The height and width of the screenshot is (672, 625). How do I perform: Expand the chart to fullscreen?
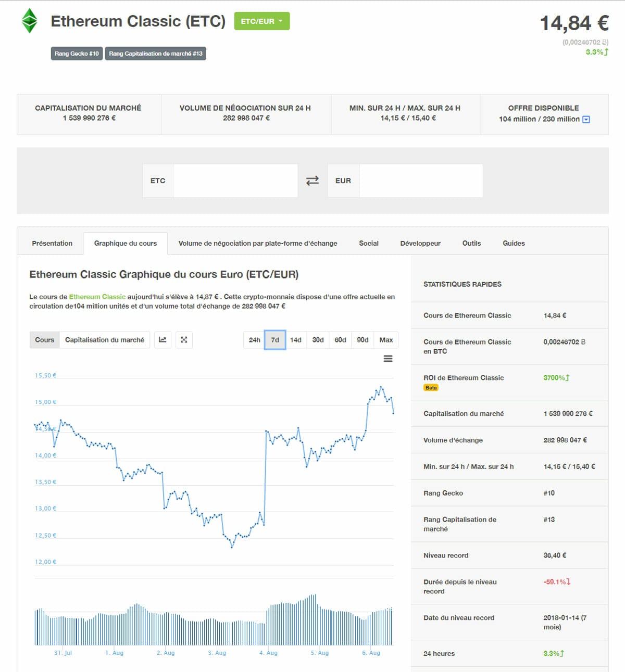pos(183,339)
